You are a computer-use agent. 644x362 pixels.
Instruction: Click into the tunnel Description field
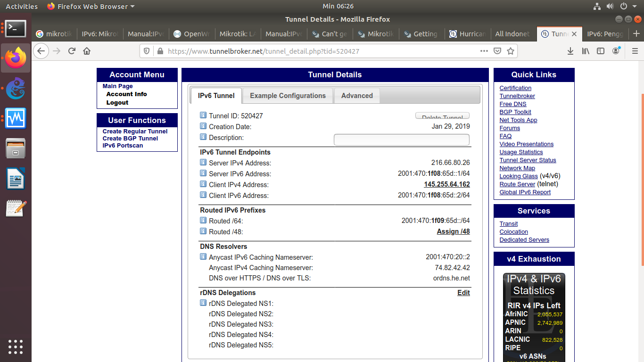click(402, 140)
